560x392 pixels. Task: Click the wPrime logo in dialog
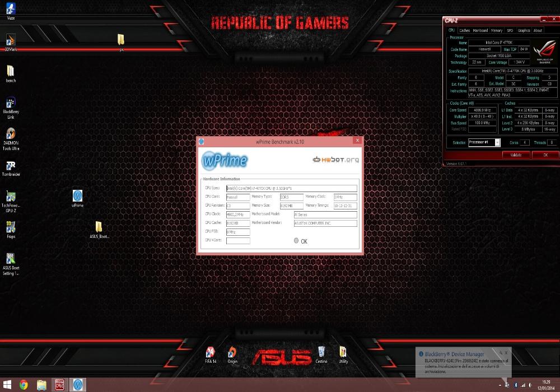click(x=225, y=160)
